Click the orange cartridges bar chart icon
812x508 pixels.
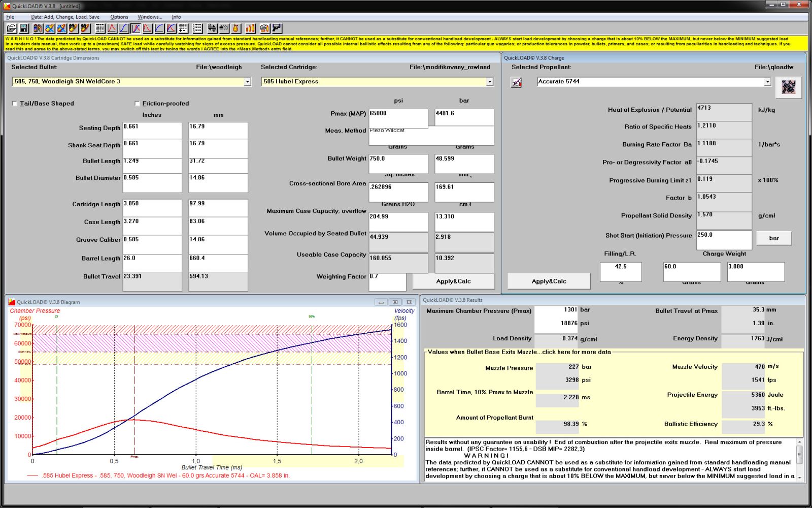tap(250, 28)
